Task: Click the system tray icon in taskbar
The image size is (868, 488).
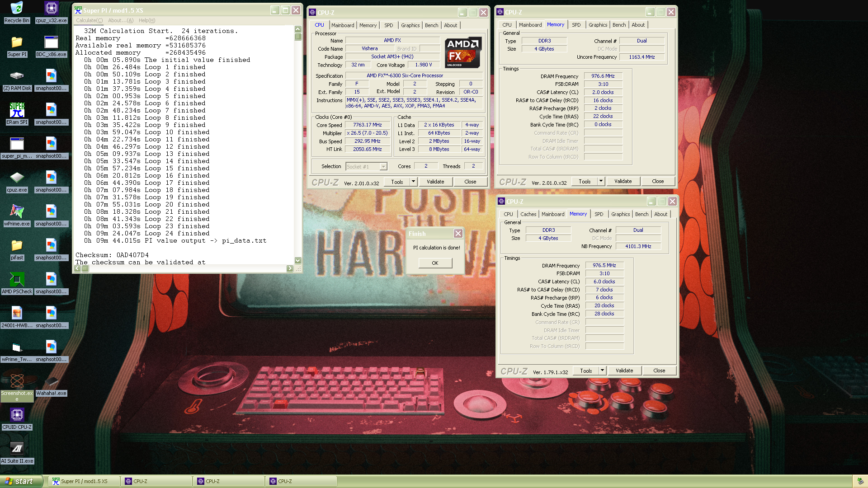Action: coord(860,481)
